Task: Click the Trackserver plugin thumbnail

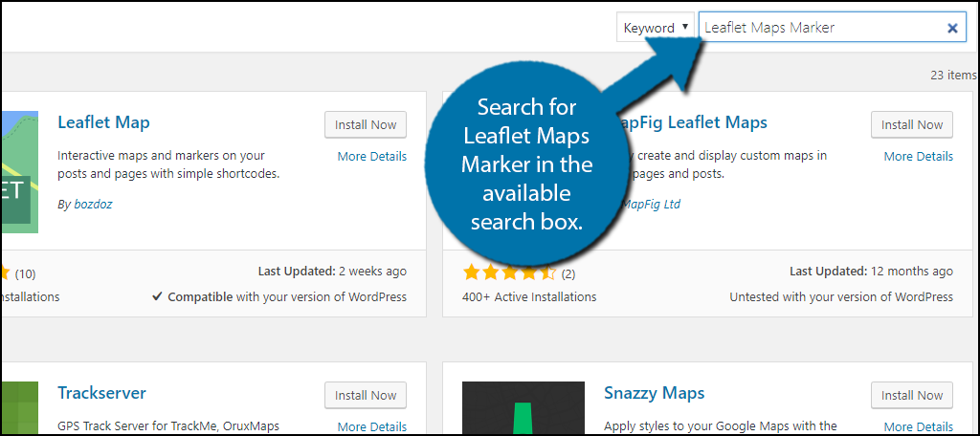Action: [19, 408]
